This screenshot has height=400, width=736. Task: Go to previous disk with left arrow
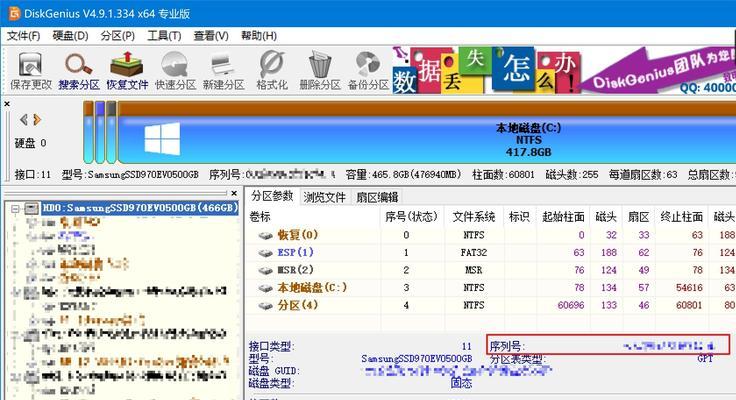[23, 120]
